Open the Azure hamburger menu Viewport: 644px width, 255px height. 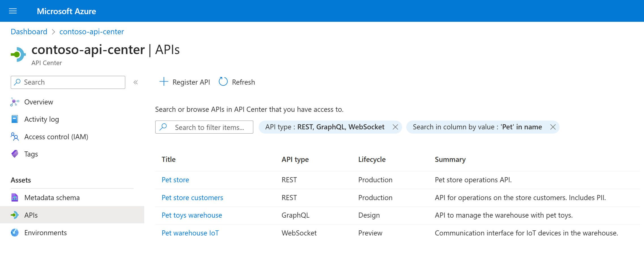[13, 11]
